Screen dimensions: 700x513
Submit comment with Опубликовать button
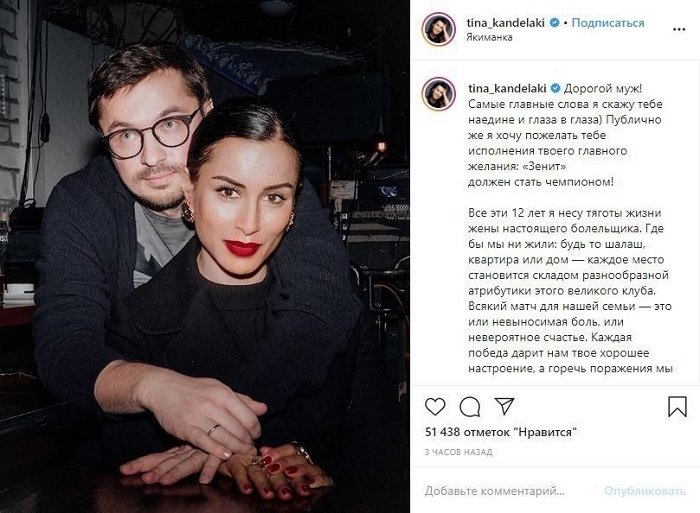(x=645, y=491)
